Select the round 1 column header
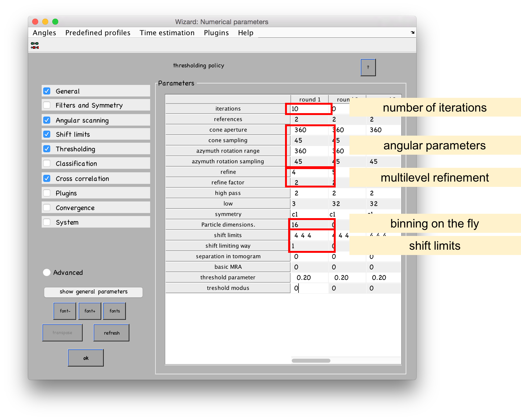Viewport: 521px width, 420px height. (x=309, y=99)
